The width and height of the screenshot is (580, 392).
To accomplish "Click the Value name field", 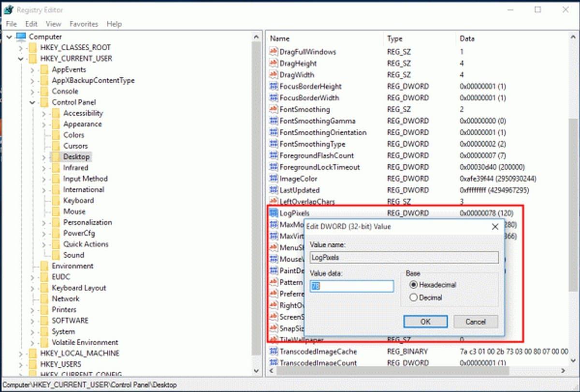I will [404, 257].
